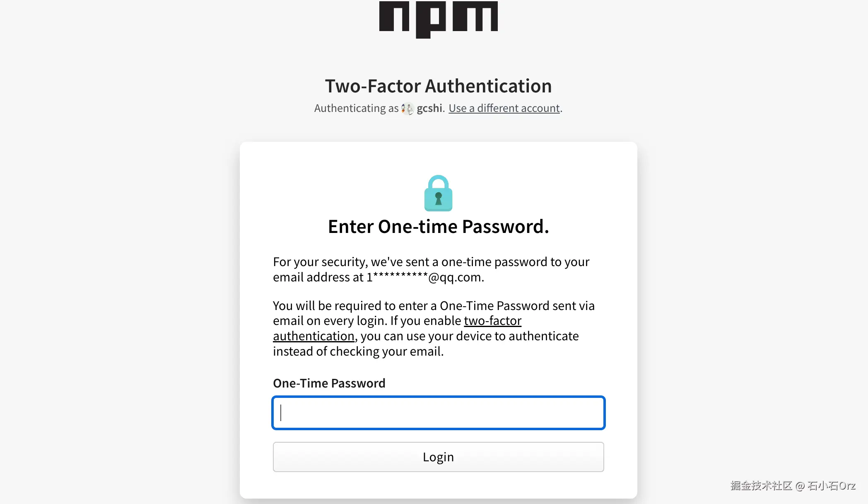The image size is (868, 504).
Task: Click the teal padlock icon
Action: click(x=438, y=194)
